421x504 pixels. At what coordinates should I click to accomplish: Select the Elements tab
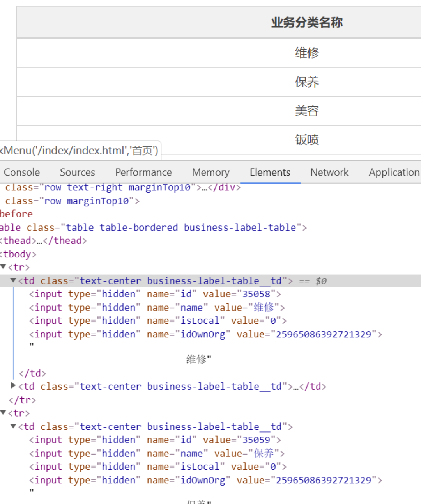(270, 172)
